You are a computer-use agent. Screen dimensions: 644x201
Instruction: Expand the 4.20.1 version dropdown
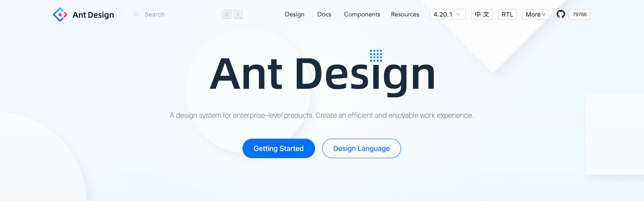click(447, 14)
